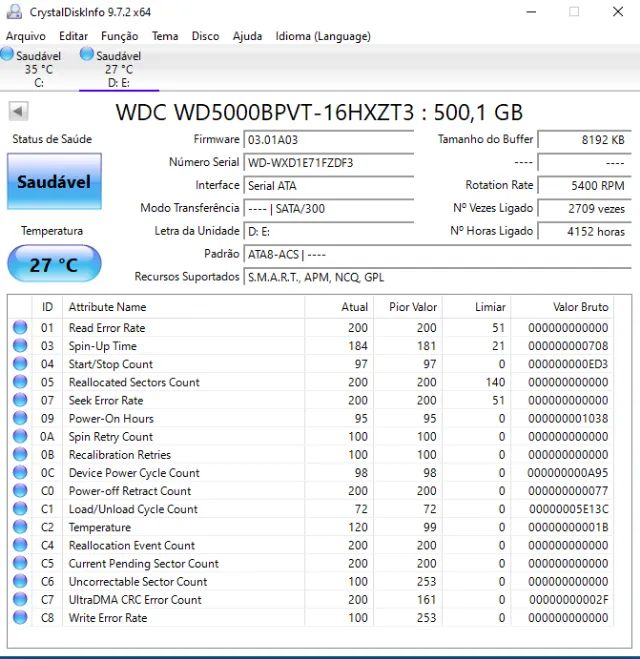
Task: Click the 27 °C temperature button
Action: pos(54,264)
